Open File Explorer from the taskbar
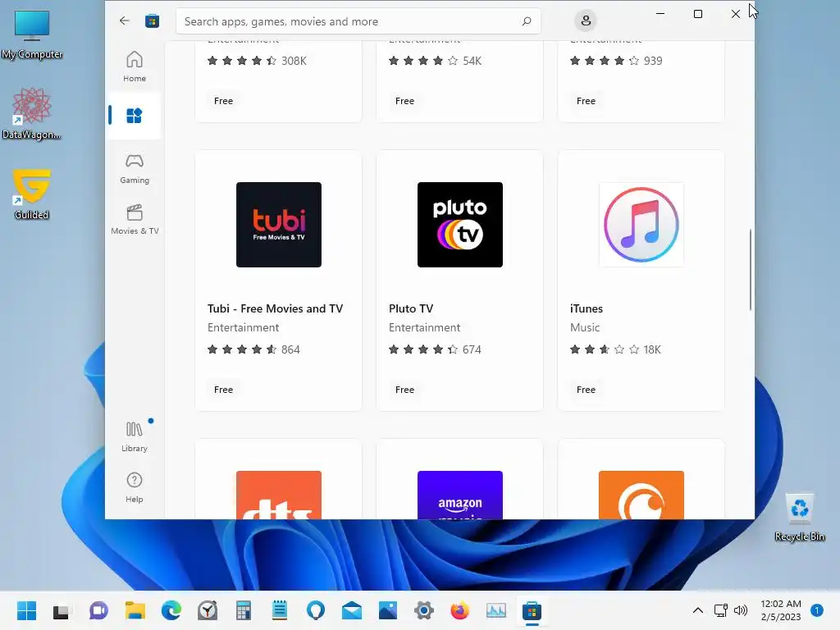 point(135,610)
